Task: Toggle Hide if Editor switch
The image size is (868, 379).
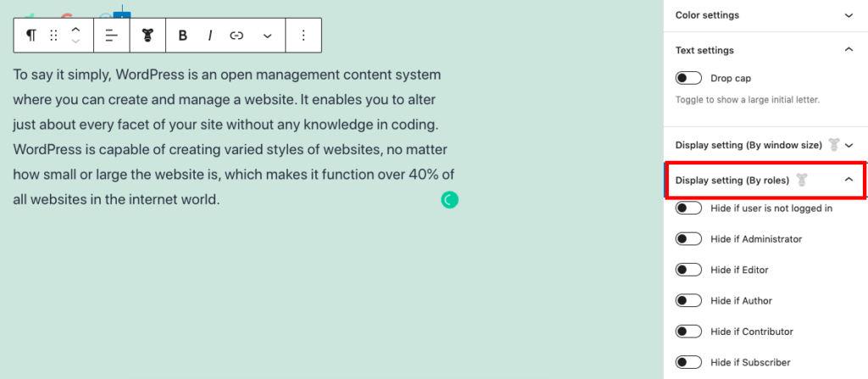Action: pyautogui.click(x=688, y=270)
